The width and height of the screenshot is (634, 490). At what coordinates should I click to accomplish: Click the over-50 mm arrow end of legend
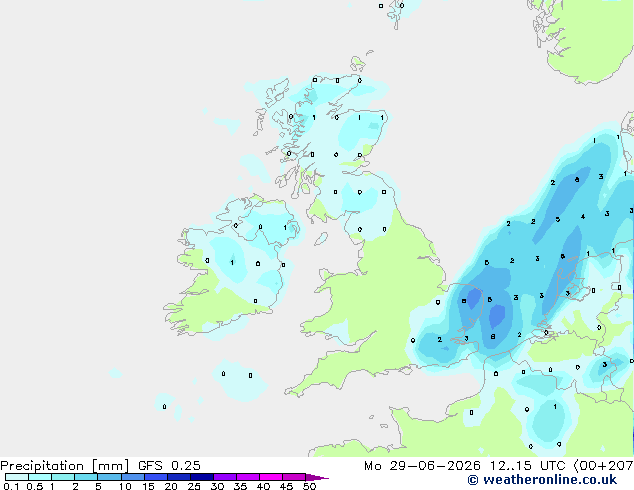317,477
